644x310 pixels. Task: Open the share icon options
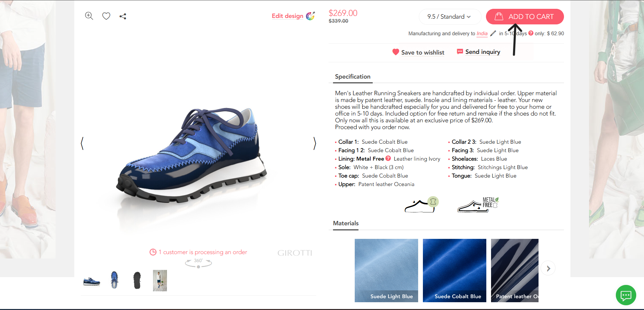coord(123,16)
